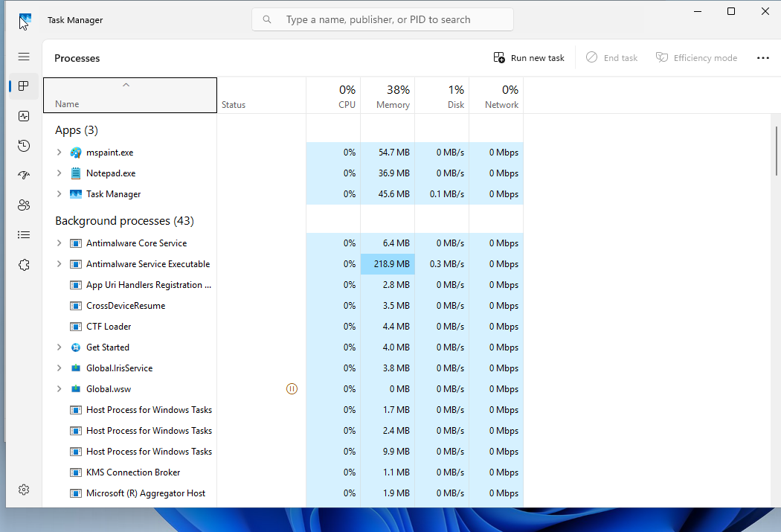Expand the Global.IrisService group
781x532 pixels.
59,368
